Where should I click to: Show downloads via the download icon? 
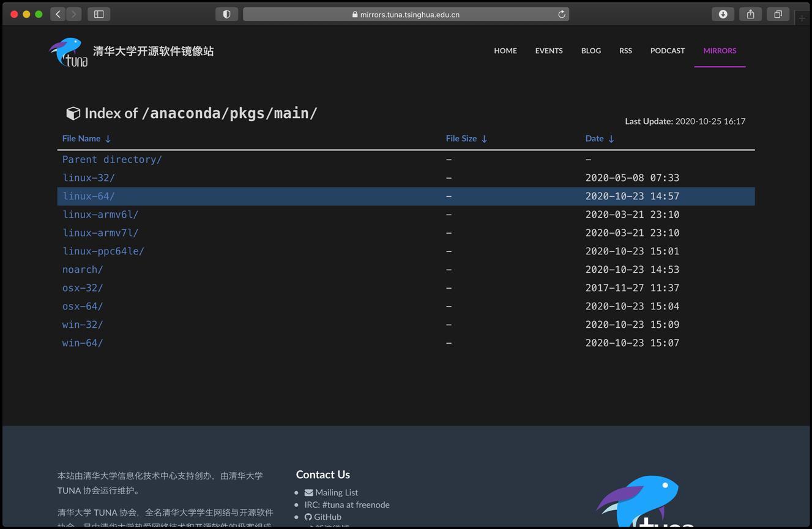click(x=723, y=14)
